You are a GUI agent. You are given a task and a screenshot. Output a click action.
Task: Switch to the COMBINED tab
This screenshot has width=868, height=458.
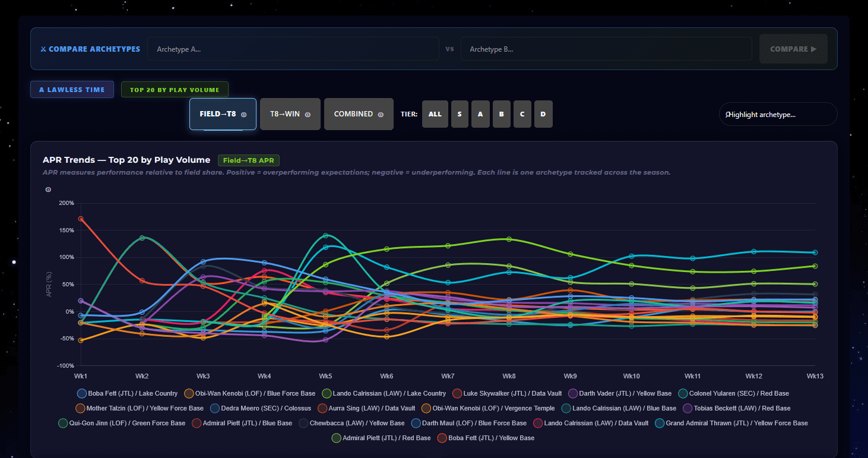359,114
